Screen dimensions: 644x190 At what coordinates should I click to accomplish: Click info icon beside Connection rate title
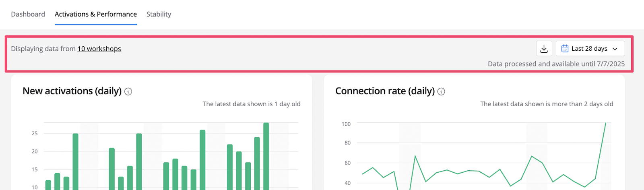click(x=441, y=92)
